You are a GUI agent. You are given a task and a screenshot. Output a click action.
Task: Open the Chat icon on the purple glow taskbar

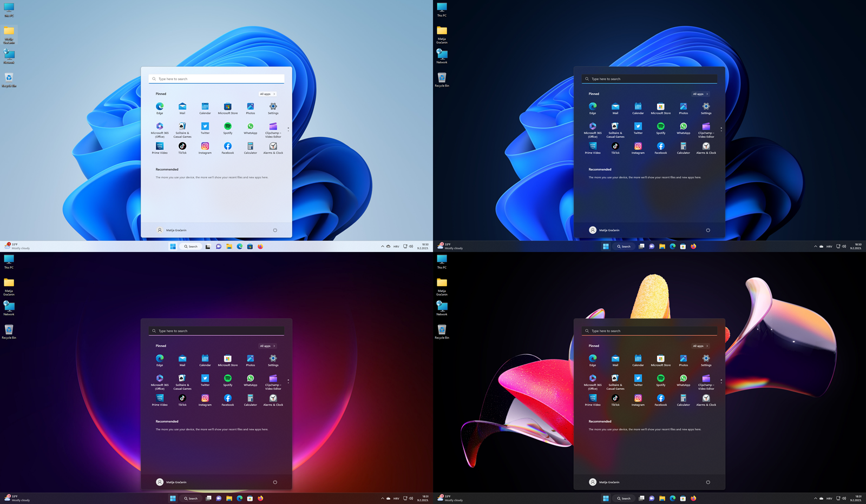click(x=219, y=498)
